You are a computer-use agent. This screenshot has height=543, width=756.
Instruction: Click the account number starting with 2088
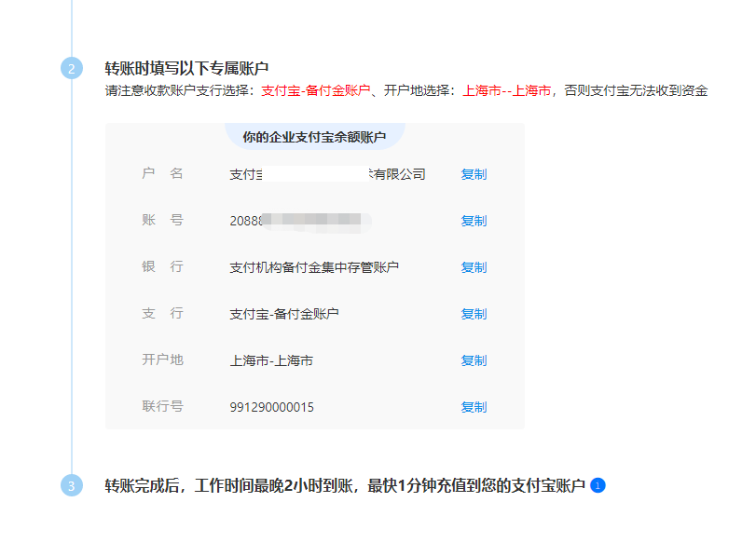click(x=300, y=221)
